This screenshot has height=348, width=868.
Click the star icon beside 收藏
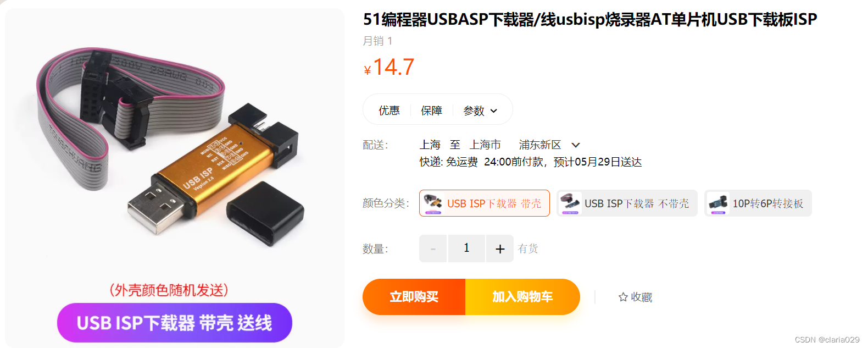(x=623, y=297)
